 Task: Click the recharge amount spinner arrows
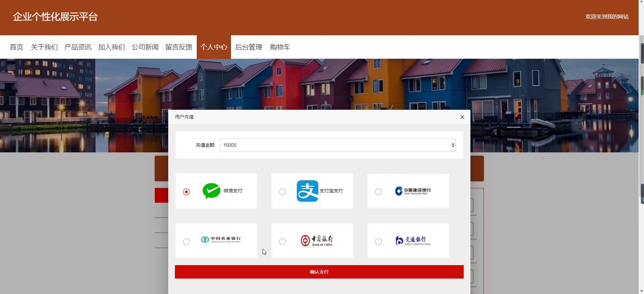tap(453, 145)
